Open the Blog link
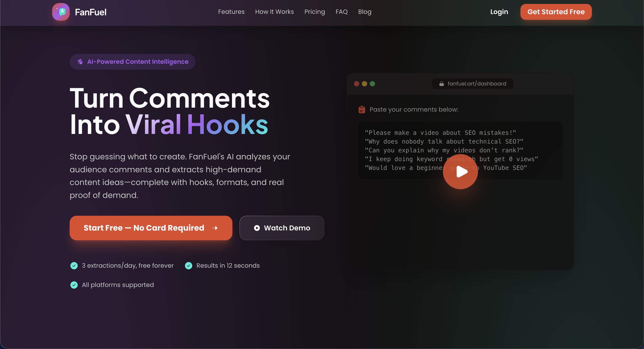Screen dimensions: 644x349 (364, 12)
